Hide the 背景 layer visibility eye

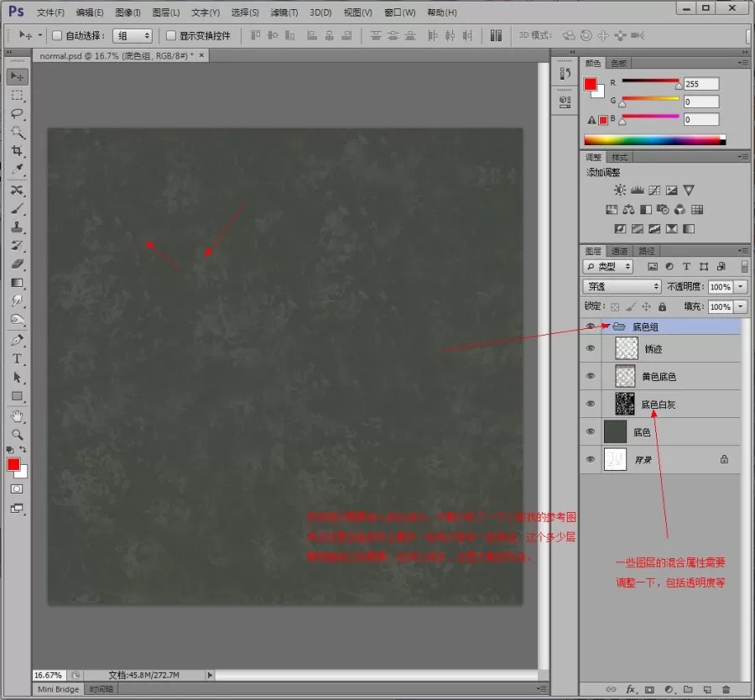coord(591,459)
